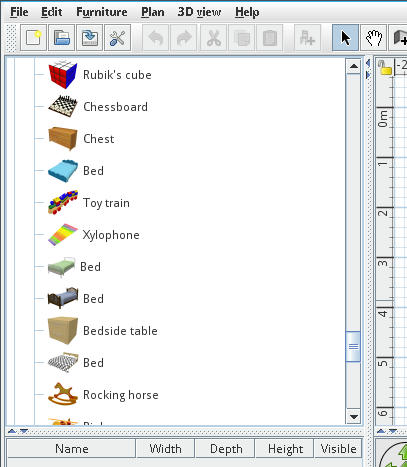Open preferences with the tools icon

tap(117, 38)
